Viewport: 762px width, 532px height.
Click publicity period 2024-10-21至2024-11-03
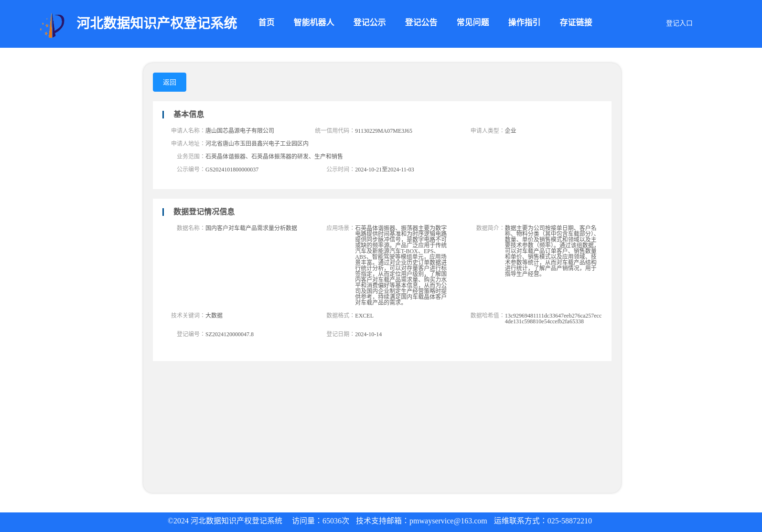(x=385, y=170)
